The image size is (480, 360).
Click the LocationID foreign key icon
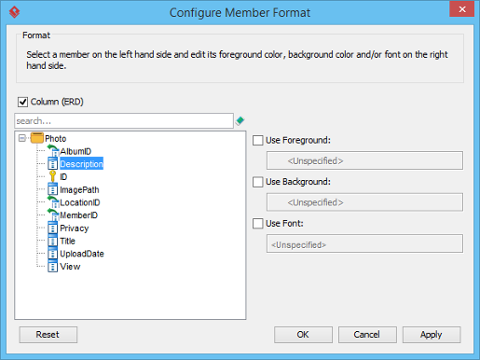(53, 202)
